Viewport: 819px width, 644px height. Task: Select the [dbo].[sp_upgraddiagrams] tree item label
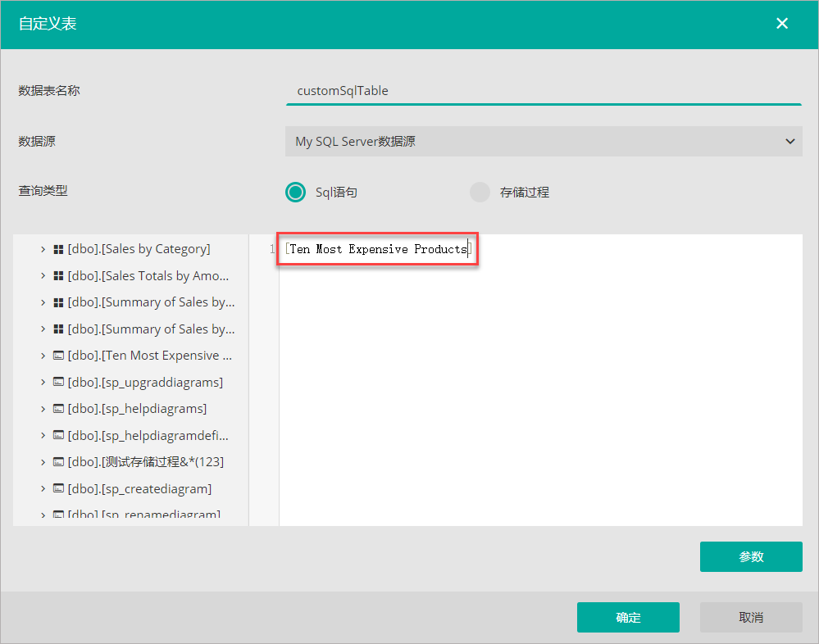(145, 383)
